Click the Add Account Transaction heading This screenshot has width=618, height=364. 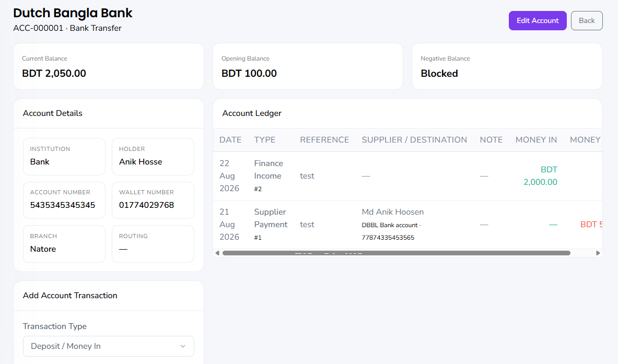[x=70, y=296]
